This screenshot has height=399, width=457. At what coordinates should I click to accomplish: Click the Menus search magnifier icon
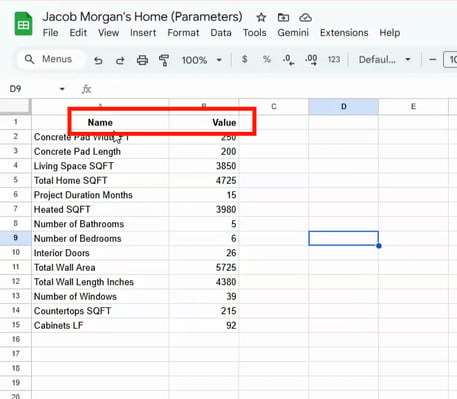coord(29,59)
